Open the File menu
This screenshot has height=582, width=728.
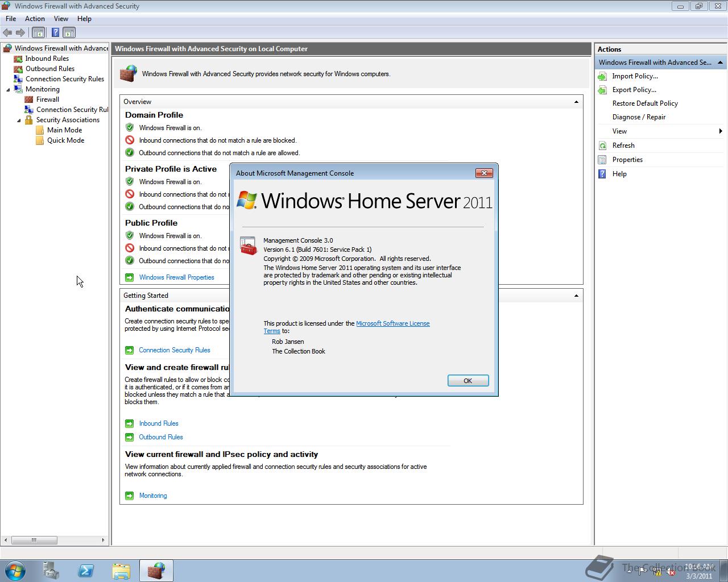tap(11, 19)
